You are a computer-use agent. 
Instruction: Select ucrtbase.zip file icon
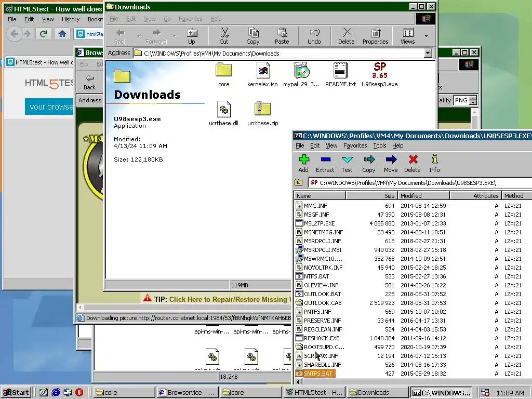pyautogui.click(x=262, y=114)
